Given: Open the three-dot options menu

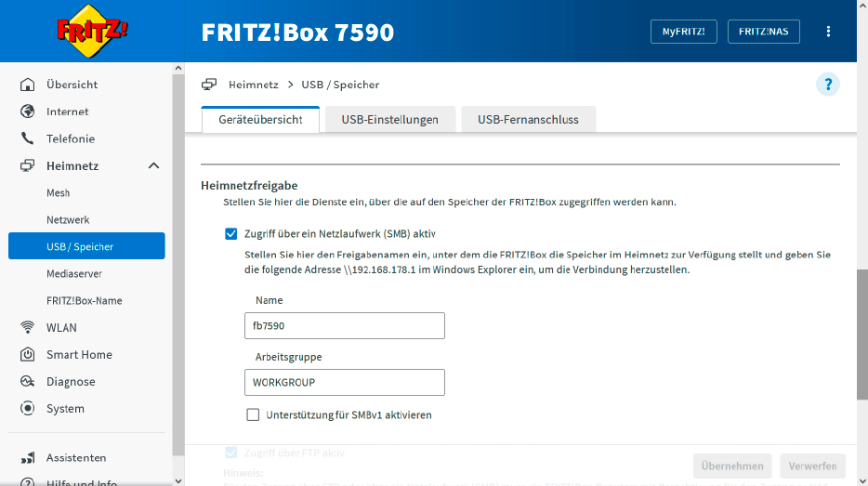Looking at the screenshot, I should tap(828, 32).
